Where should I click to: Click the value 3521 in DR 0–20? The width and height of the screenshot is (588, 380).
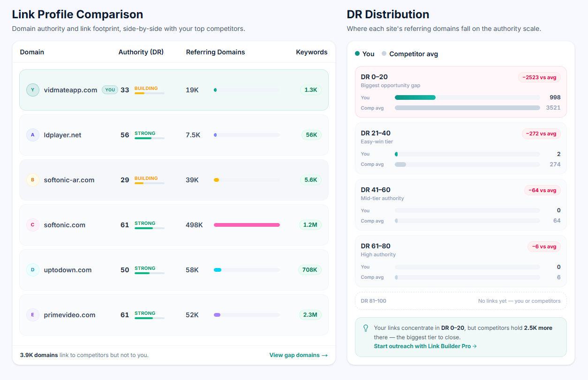coord(553,108)
